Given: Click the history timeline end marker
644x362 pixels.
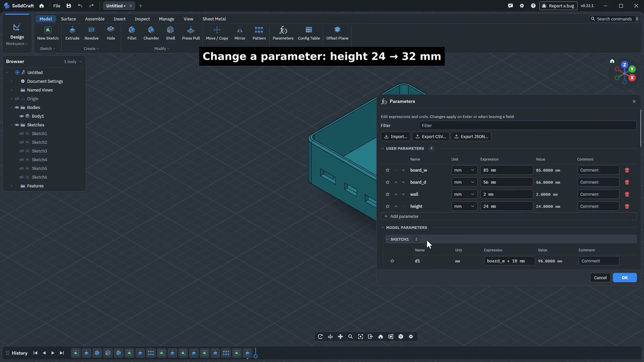Looking at the screenshot, I should click(256, 354).
